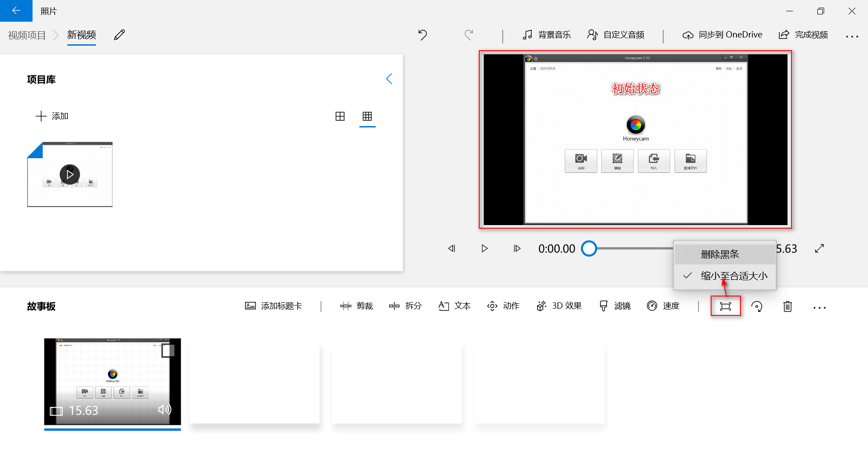
Task: Open the 拆分 split tool
Action: pos(406,306)
